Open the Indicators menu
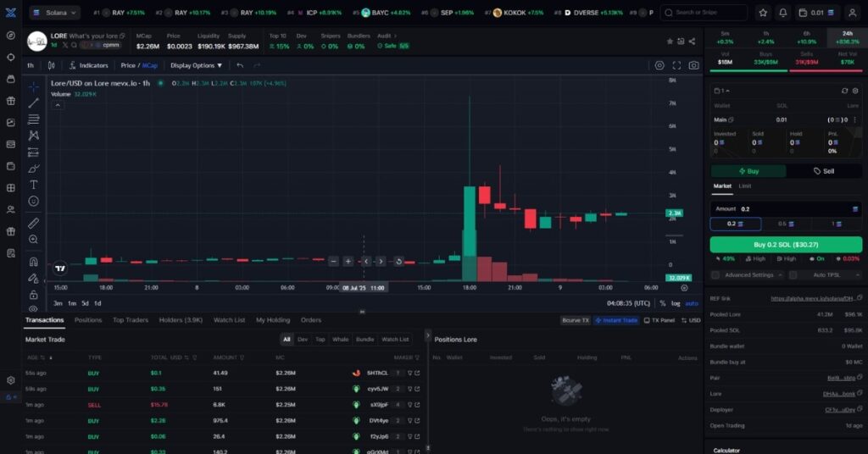The height and width of the screenshot is (454, 868). [88, 65]
